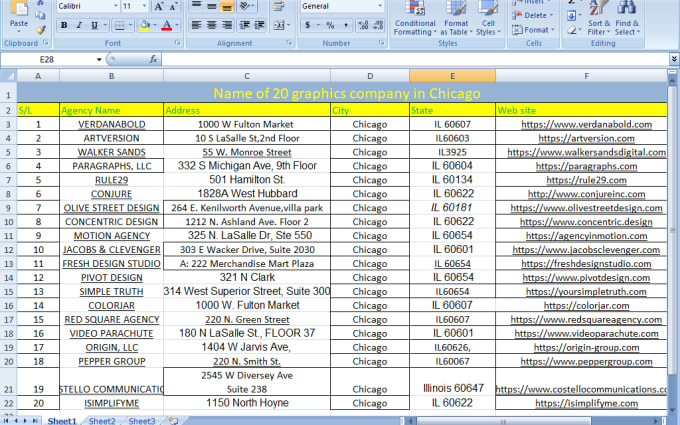
Task: Toggle the highlighted Bottom Align button
Action: point(226,6)
